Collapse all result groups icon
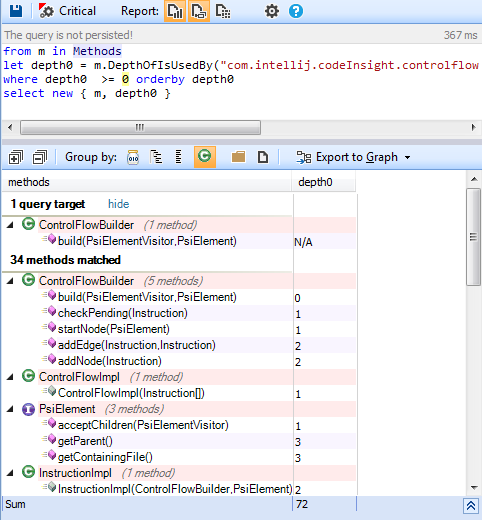Viewport: 482px width, 520px height. pos(40,157)
